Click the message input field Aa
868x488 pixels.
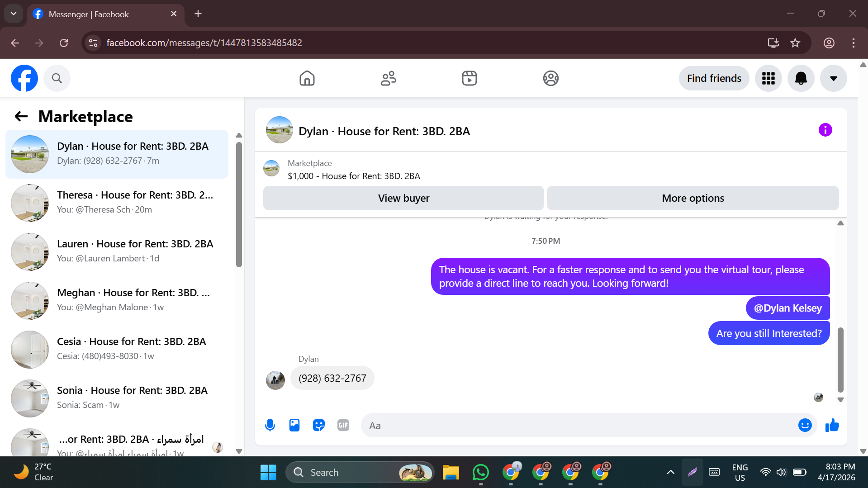click(579, 425)
